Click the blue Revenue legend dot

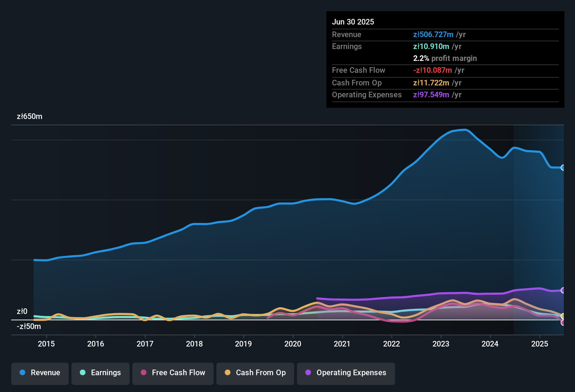22,373
